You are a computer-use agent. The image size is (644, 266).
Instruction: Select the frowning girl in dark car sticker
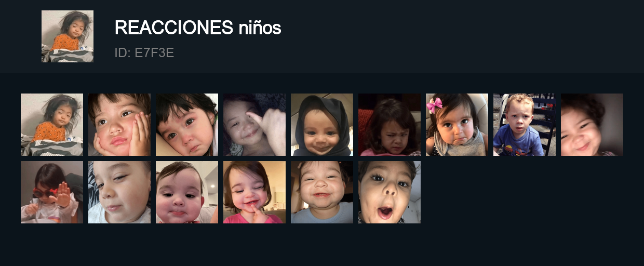(390, 125)
